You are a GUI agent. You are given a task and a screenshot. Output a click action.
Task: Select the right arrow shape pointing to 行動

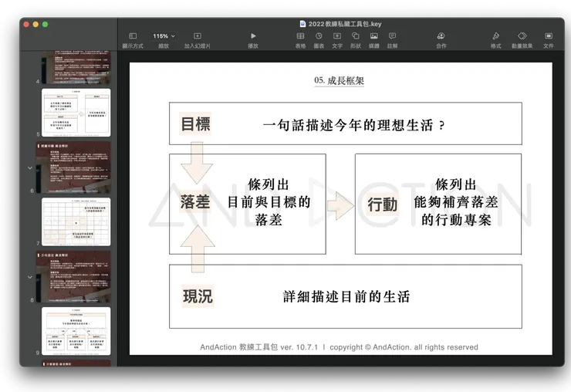tap(340, 206)
